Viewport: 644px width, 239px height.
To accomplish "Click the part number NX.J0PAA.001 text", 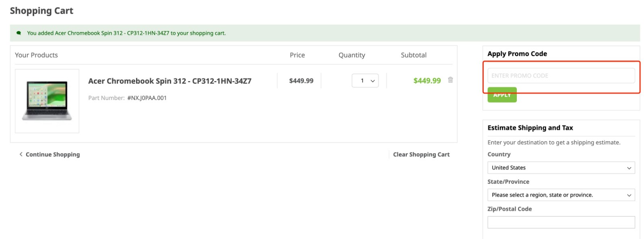I will (147, 98).
